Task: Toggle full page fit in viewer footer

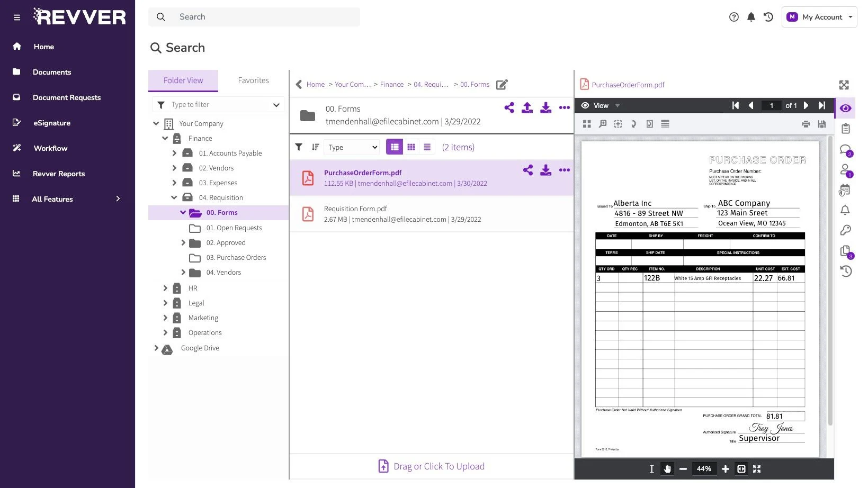Action: [757, 469]
